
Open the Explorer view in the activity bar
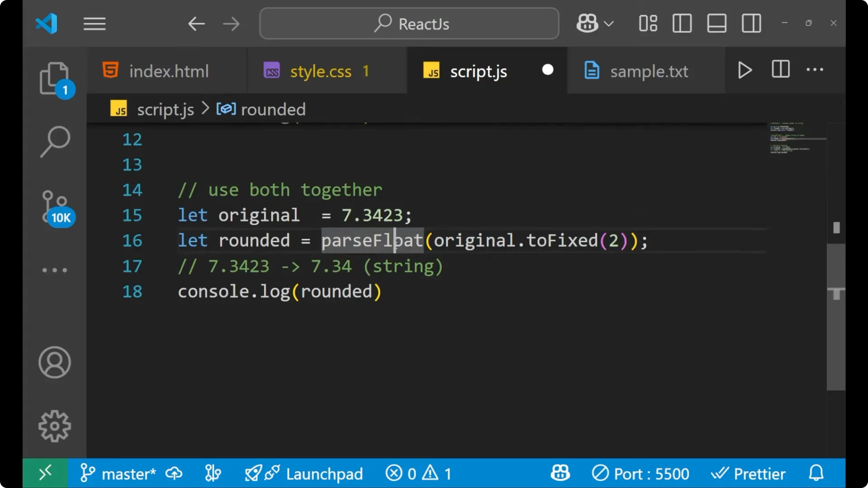[x=55, y=78]
